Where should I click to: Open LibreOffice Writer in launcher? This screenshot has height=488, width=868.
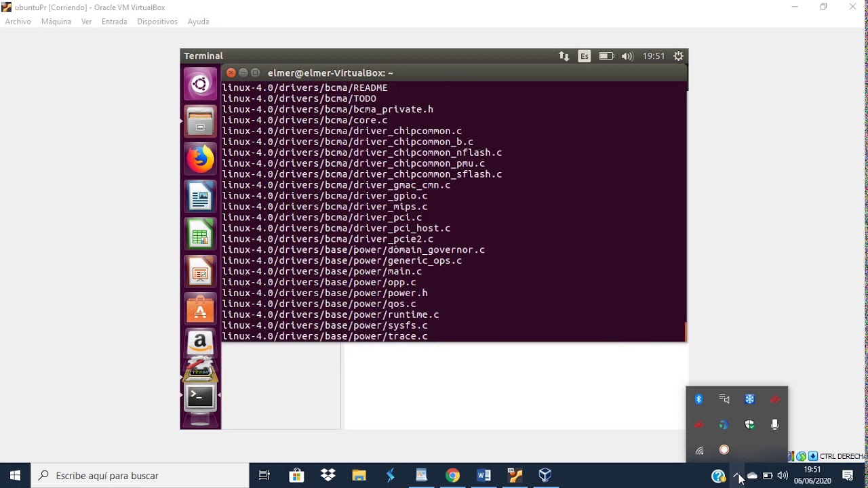(x=200, y=197)
